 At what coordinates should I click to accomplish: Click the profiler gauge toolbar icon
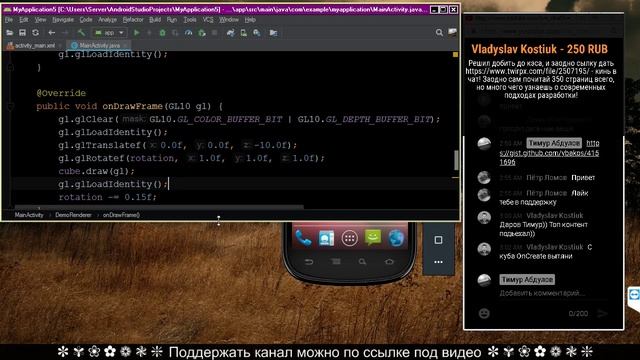188,33
